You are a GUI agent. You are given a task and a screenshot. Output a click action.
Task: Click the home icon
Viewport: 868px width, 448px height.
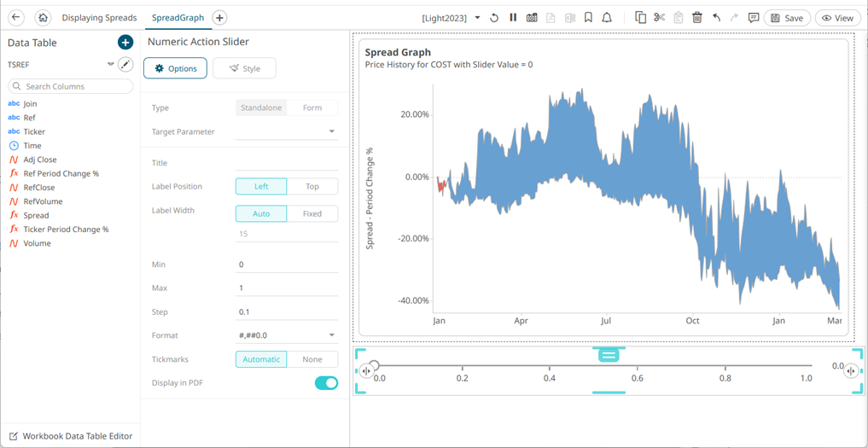(43, 18)
